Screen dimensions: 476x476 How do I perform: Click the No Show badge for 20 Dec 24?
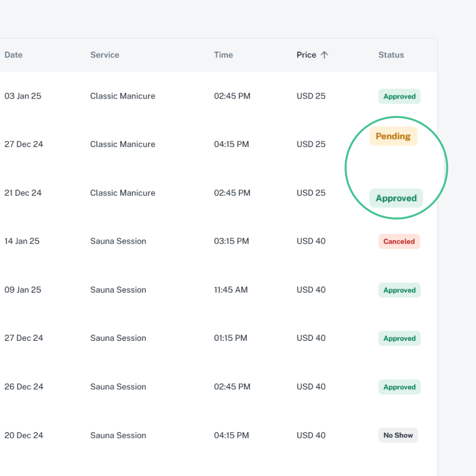click(x=398, y=435)
